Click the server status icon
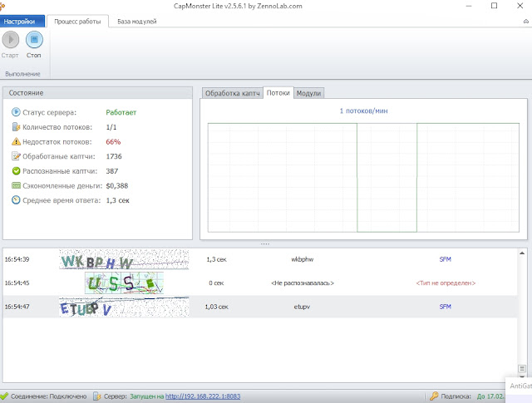Screen dimensions: 532x403 pos(16,112)
